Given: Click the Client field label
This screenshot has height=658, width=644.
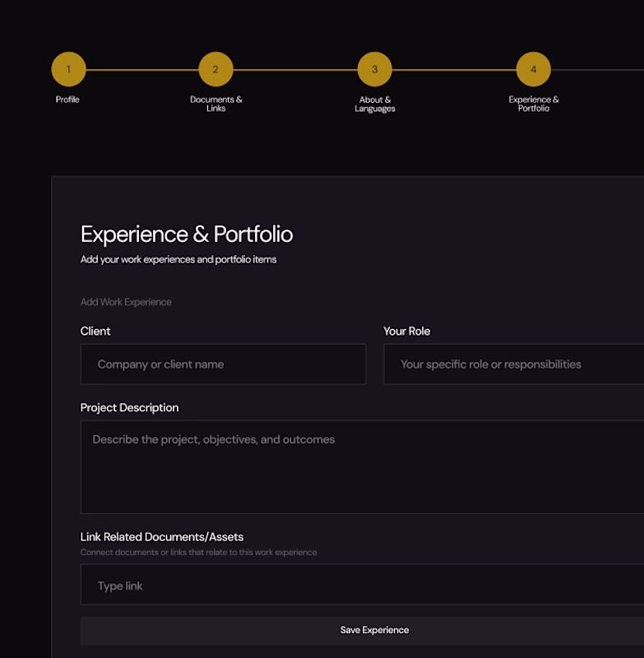Looking at the screenshot, I should click(x=95, y=331).
